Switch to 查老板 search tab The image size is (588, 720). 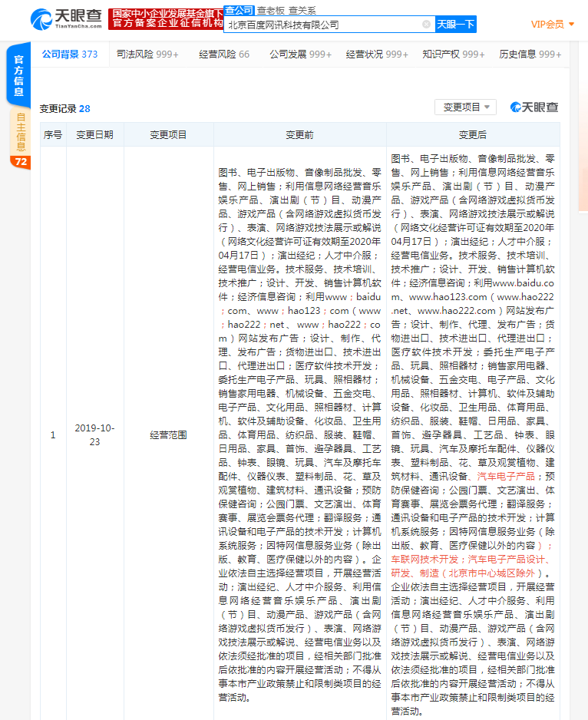(270, 10)
